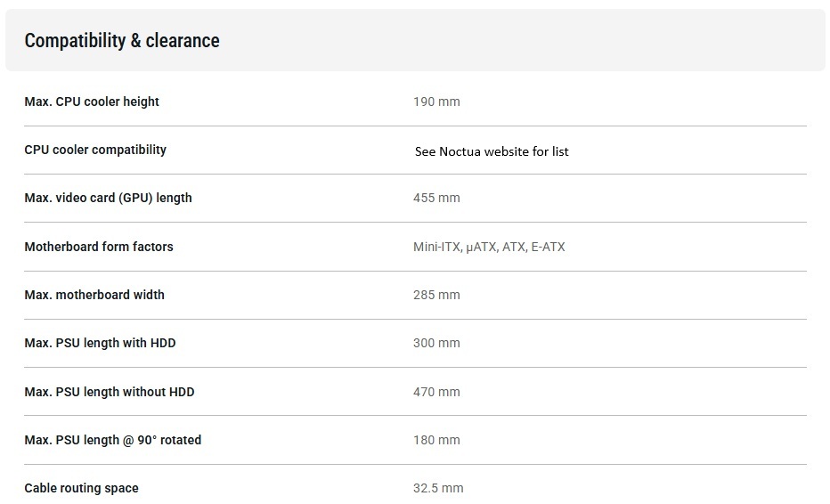Click the Cable routing space label

pos(82,488)
